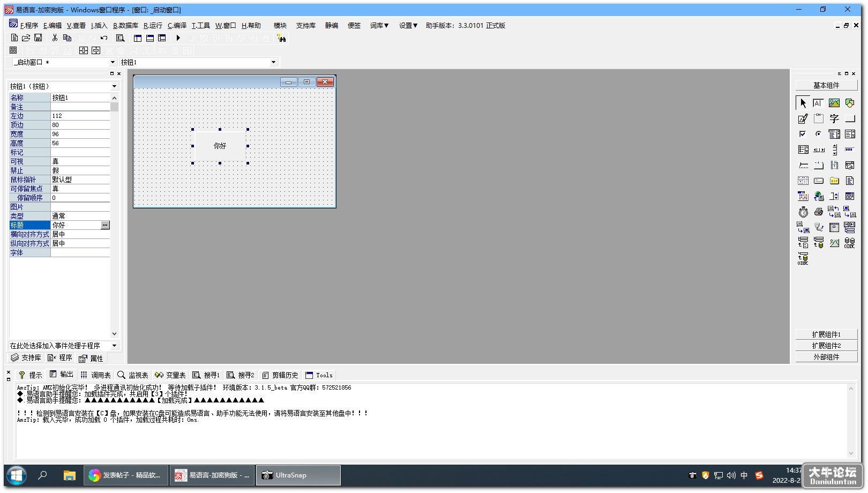
Task: Click the binoculars search icon
Action: (x=281, y=38)
